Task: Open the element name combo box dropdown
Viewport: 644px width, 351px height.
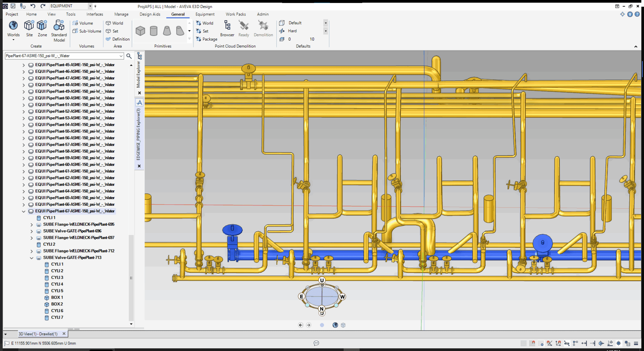Action: click(x=121, y=56)
